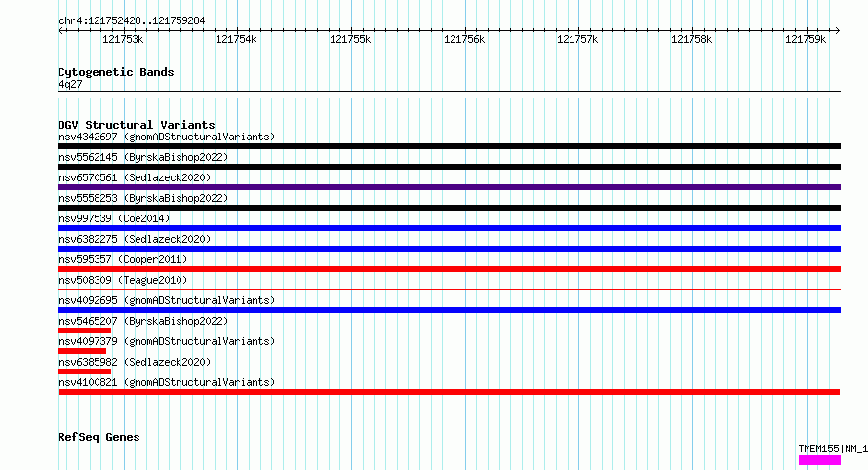Click the 121757k ruler position label
This screenshot has height=470, width=868.
pyautogui.click(x=577, y=39)
